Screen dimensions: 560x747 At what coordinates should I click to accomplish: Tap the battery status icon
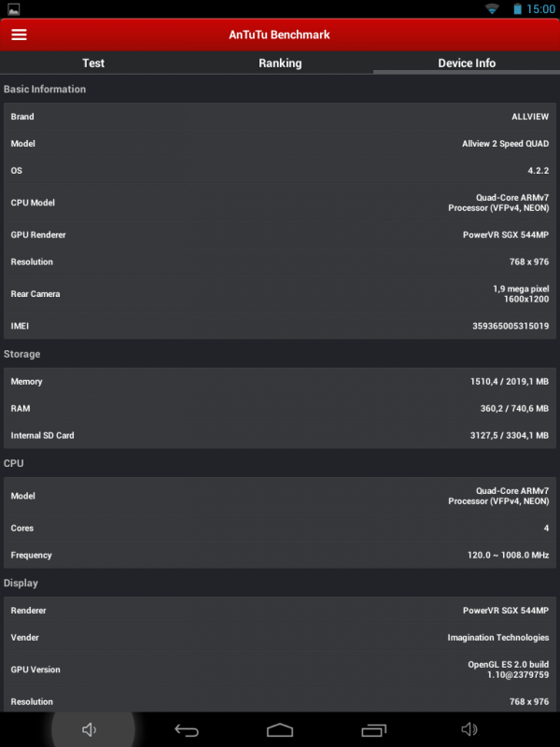point(517,8)
